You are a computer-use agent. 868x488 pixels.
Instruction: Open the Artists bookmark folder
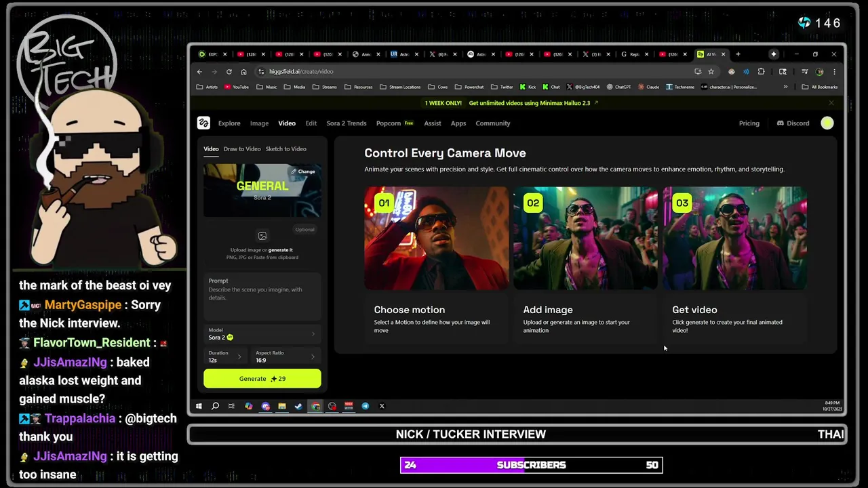(x=207, y=87)
